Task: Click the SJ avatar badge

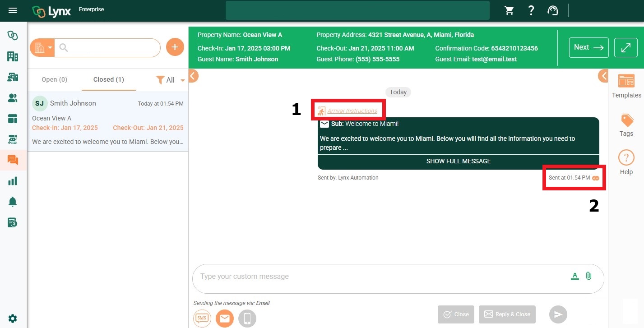Action: 40,103
